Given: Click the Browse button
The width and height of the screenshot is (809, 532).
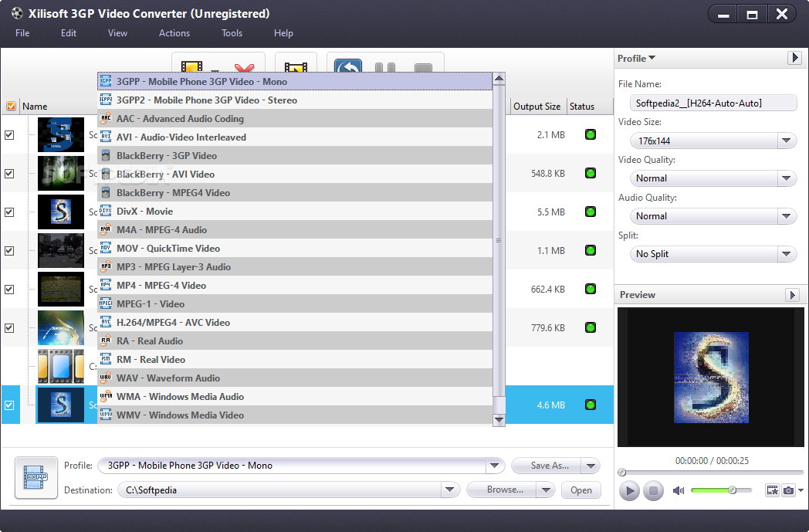Looking at the screenshot, I should coord(502,490).
